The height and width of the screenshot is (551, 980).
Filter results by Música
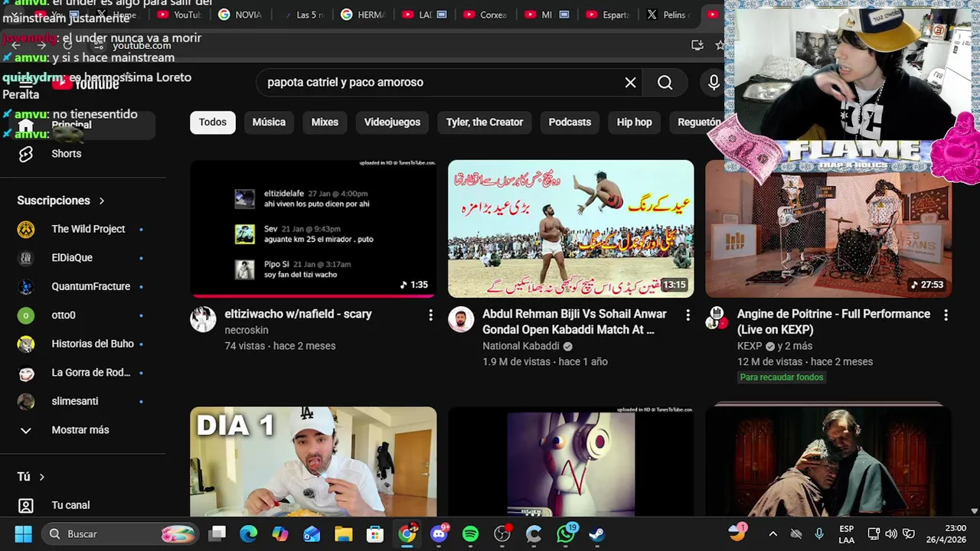click(269, 122)
